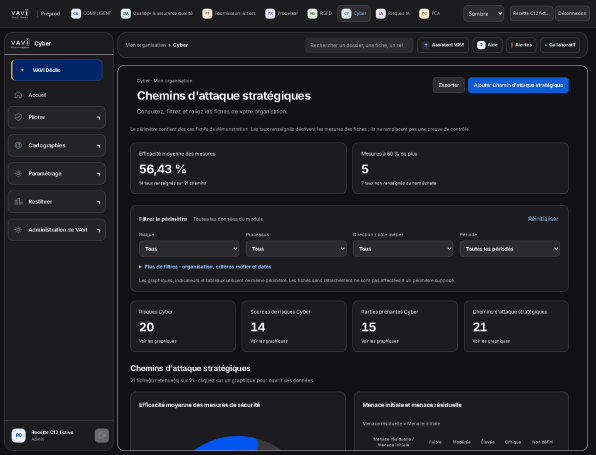
Task: Click Voir les graphiques under Chemins d'attaque stratégiques 21
Action: point(491,341)
